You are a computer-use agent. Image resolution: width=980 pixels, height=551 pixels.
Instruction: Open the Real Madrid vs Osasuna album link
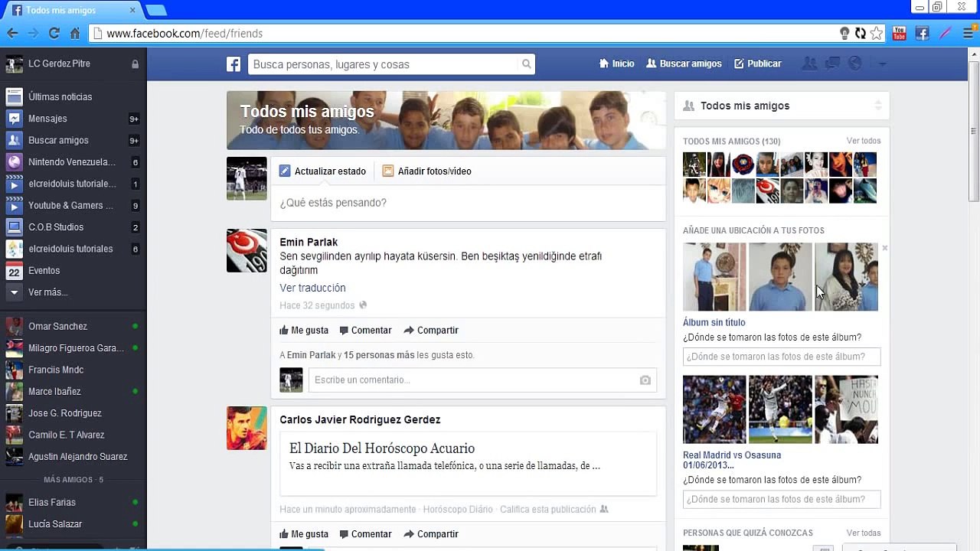point(732,460)
